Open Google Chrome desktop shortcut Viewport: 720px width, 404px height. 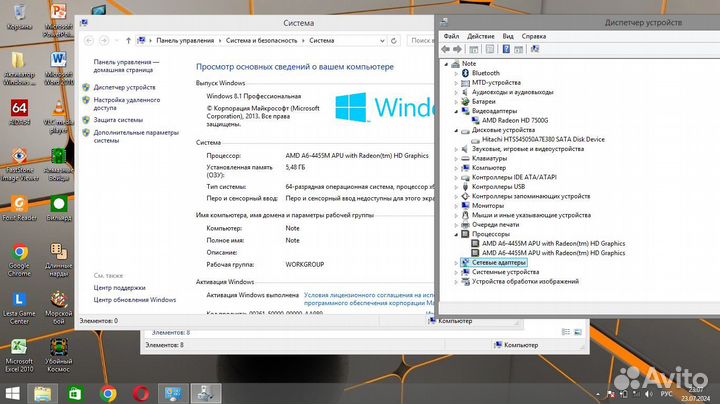19,256
